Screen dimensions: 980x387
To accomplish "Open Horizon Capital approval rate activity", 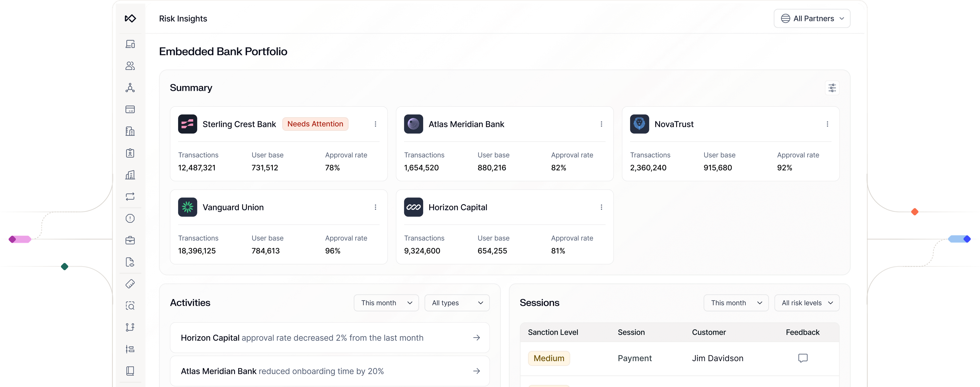I will (329, 338).
